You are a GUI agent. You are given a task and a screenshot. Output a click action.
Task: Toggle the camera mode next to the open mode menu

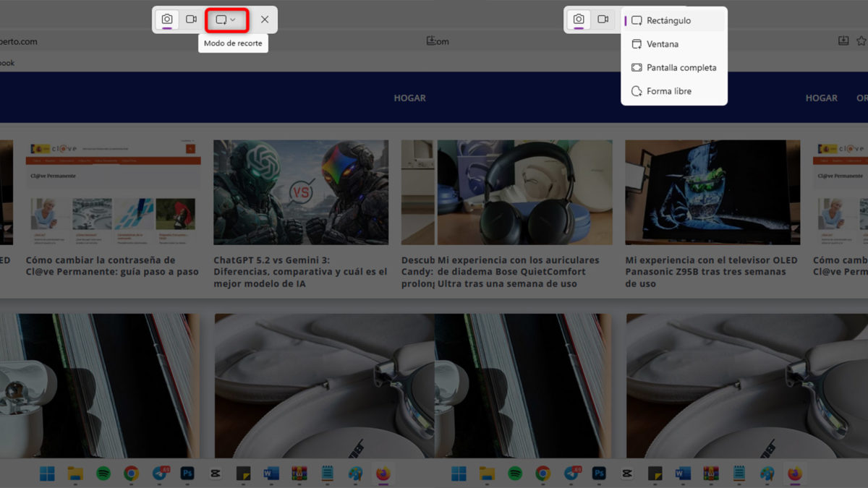[x=579, y=20]
